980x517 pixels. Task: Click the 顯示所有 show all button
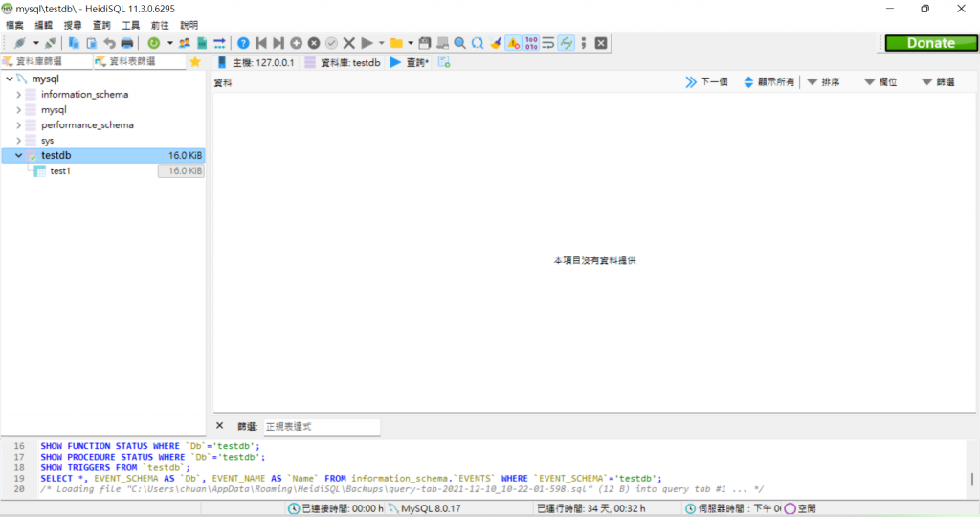point(768,82)
